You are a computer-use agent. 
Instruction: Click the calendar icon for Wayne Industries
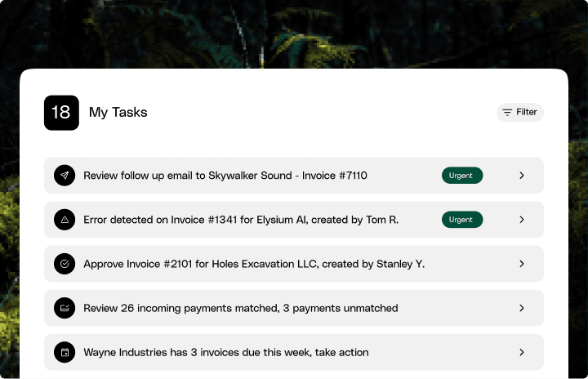(64, 352)
